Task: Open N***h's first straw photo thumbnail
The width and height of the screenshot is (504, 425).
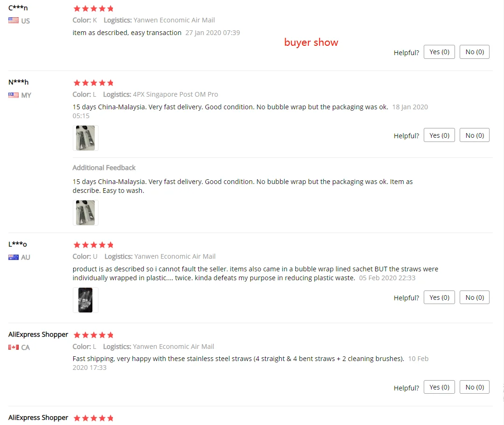Action: (x=85, y=138)
